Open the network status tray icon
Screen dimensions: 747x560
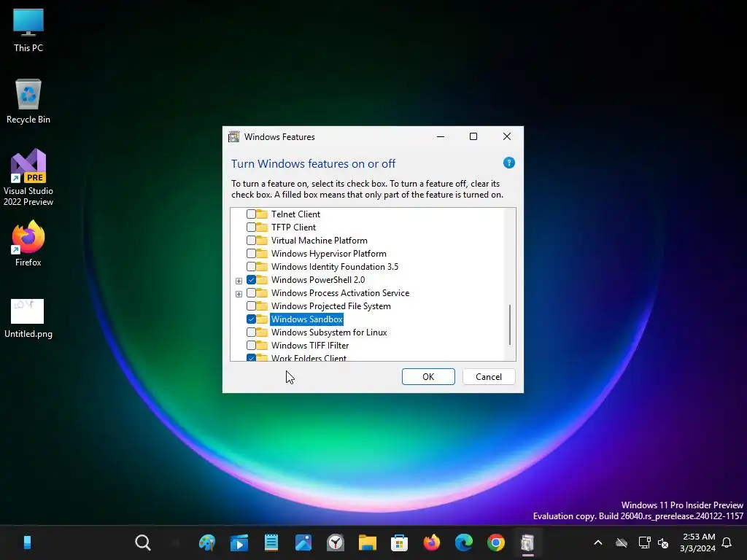pyautogui.click(x=645, y=542)
